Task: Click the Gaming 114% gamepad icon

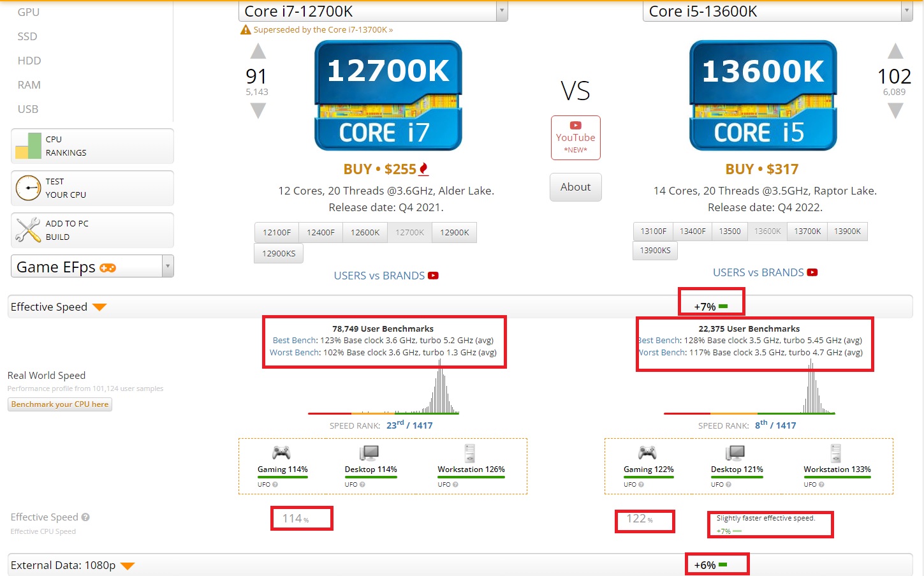Action: [x=281, y=453]
